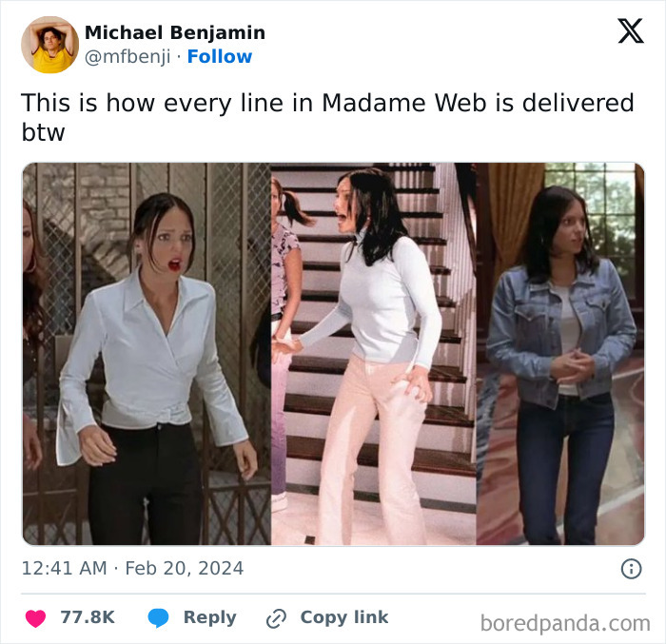Click the Madame Web tweet text
Screen dimensions: 666x644
coord(327,117)
